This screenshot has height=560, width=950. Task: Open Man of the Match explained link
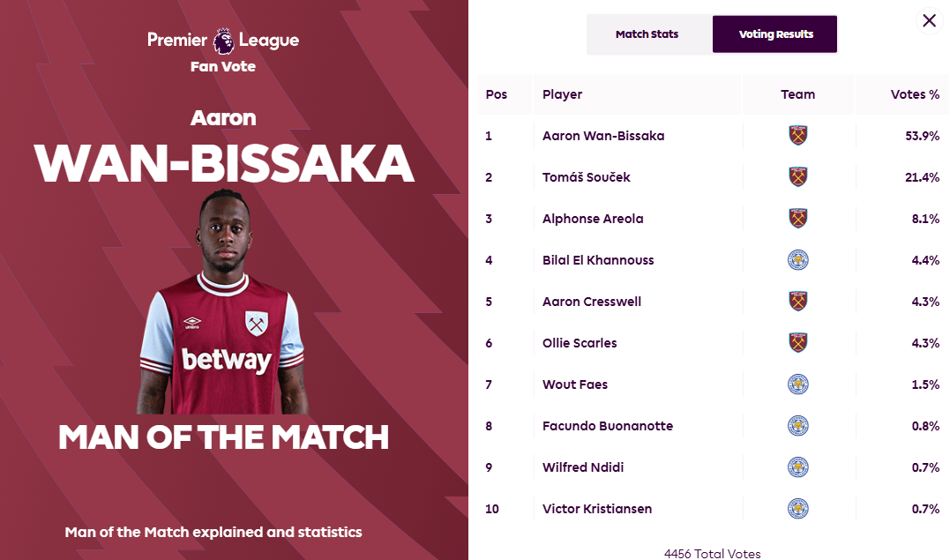coord(213,532)
